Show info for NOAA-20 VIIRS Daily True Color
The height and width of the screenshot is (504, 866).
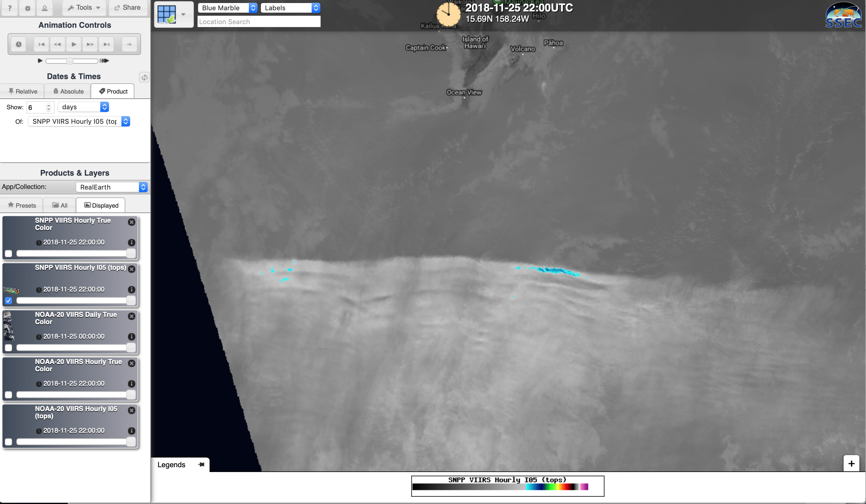pos(131,336)
